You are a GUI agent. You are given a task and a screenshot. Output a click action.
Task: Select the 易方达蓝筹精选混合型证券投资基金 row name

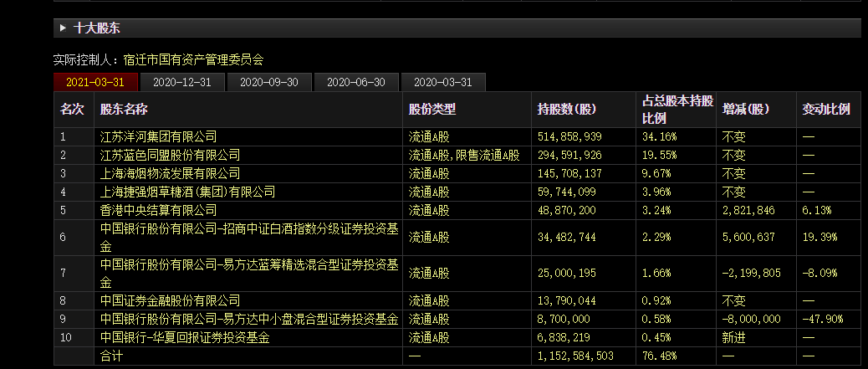coord(249,273)
